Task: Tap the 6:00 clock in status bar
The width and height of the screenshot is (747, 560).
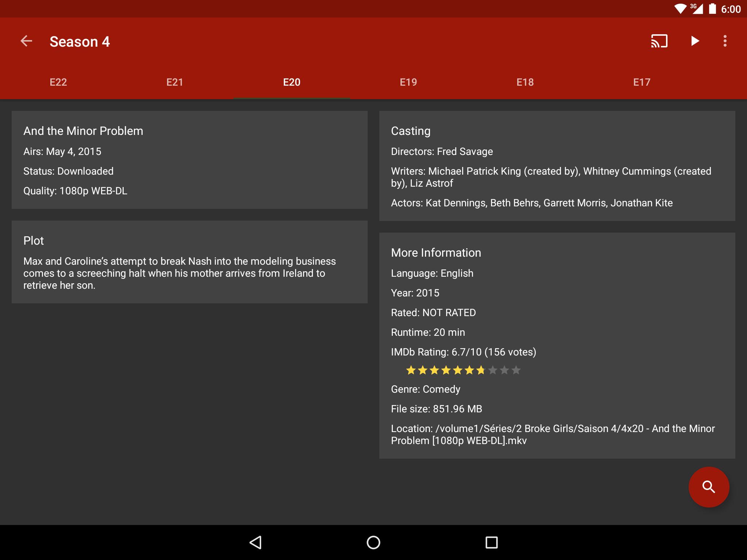Action: (731, 9)
